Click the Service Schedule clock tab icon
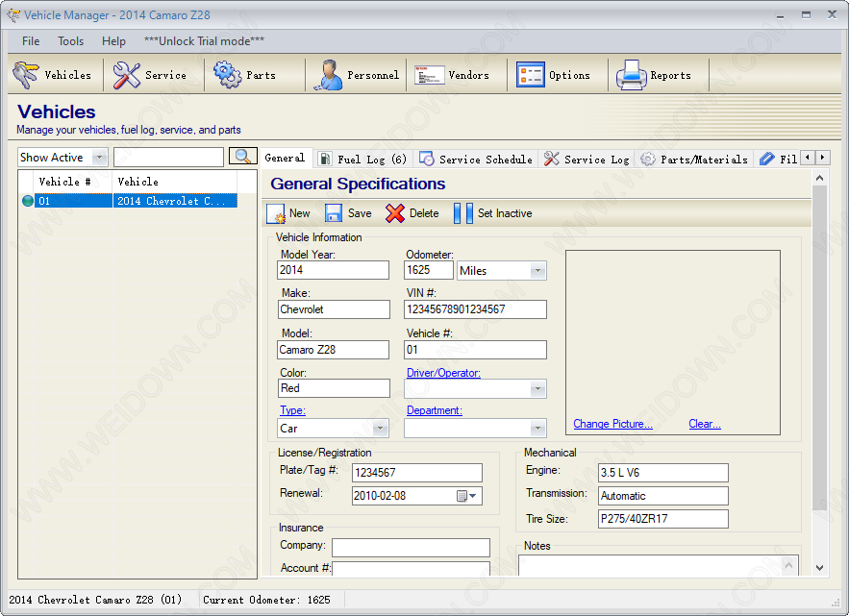Image resolution: width=849 pixels, height=616 pixels. (427, 159)
